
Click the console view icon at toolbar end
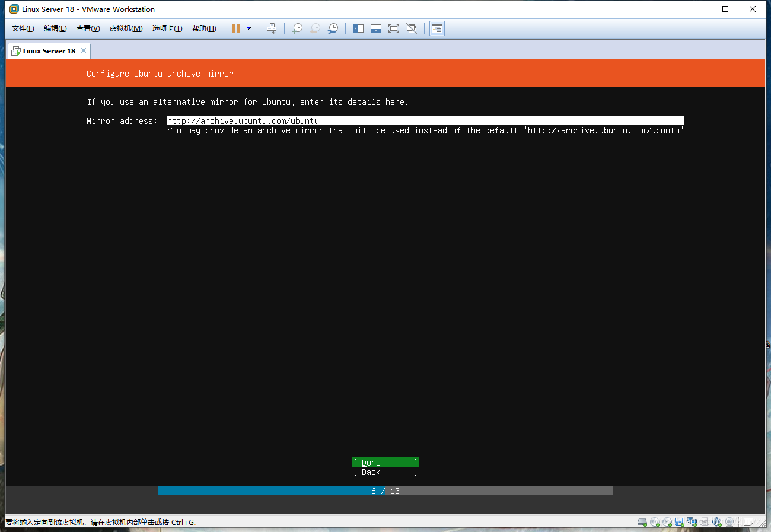tap(437, 28)
